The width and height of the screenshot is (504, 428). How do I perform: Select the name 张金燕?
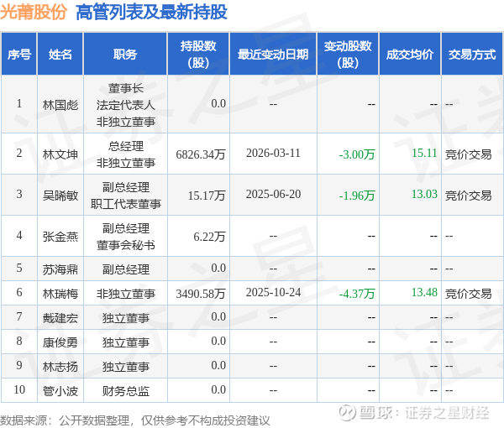tap(60, 237)
